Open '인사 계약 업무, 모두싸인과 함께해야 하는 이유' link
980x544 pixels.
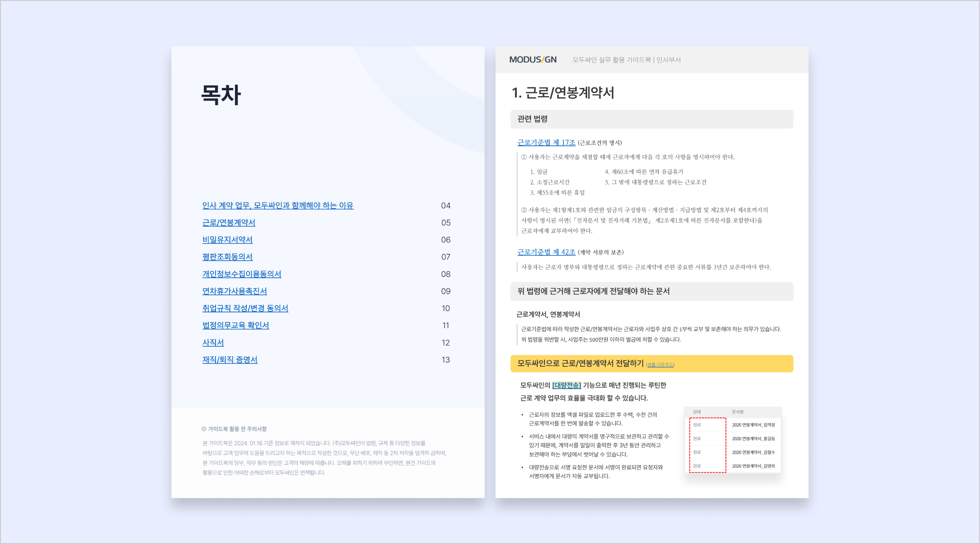click(278, 206)
